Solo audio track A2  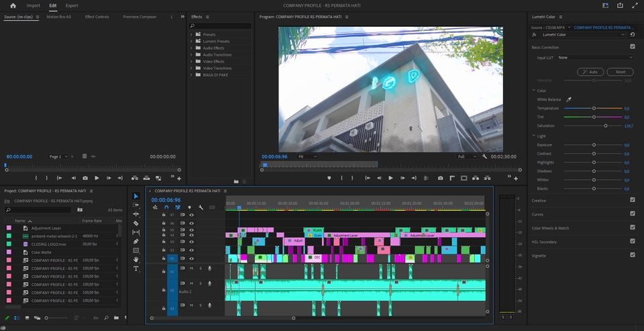pos(201,284)
